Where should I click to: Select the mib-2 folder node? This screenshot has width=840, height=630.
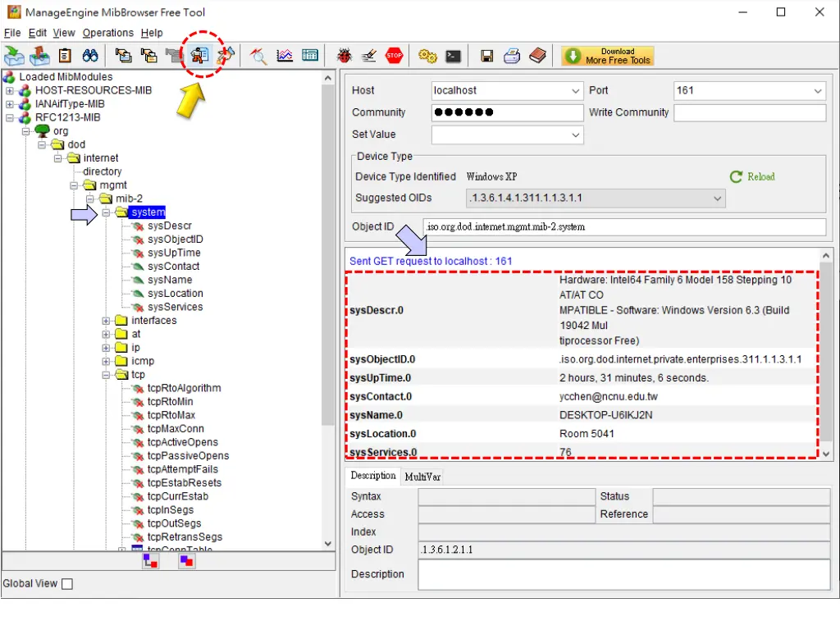(129, 199)
